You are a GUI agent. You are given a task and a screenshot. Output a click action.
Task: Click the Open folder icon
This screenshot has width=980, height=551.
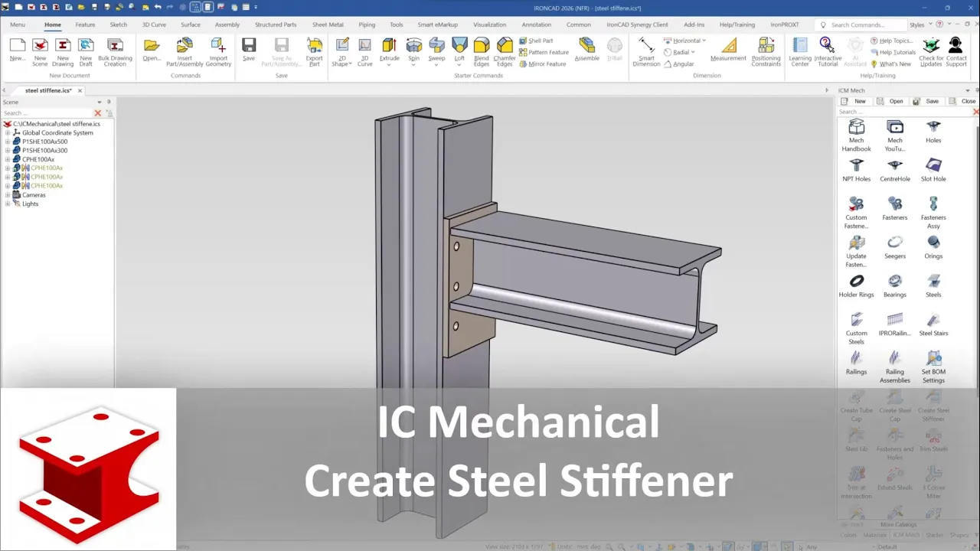click(x=152, y=46)
